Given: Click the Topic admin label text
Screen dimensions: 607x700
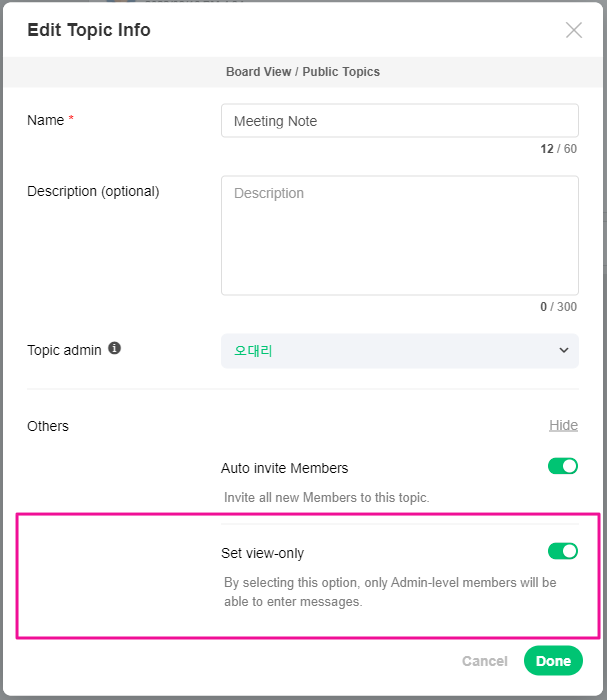Looking at the screenshot, I should (64, 350).
